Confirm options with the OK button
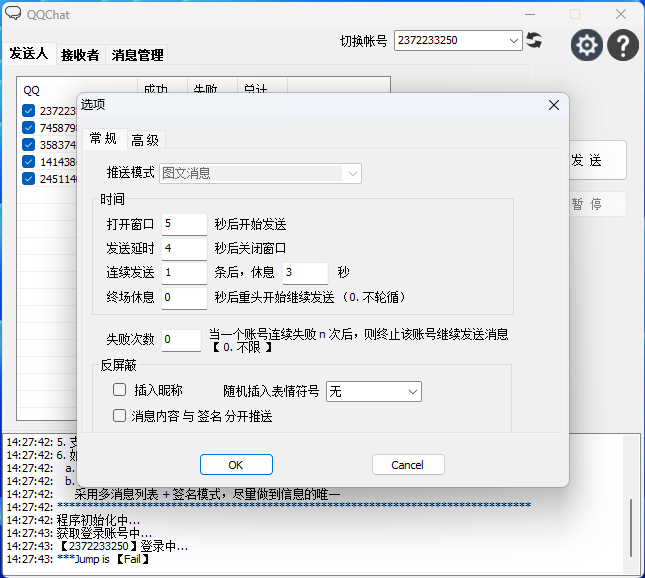The height and width of the screenshot is (578, 645). point(236,465)
